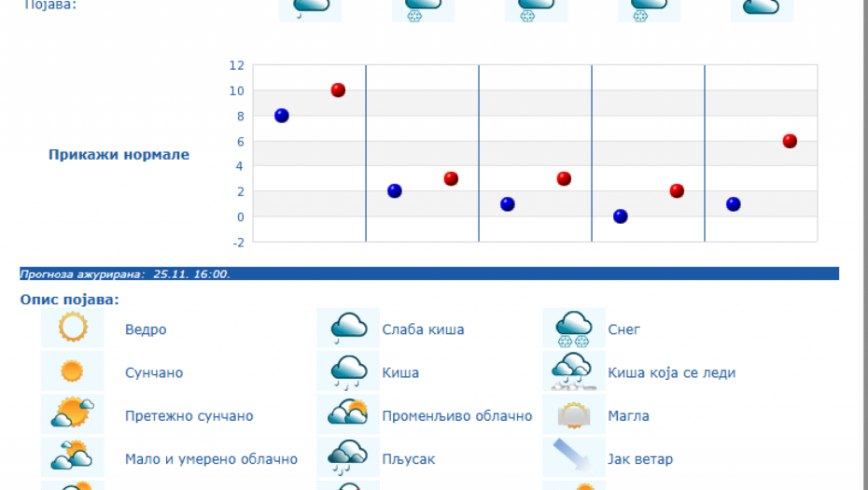Click the Прогноза ажурирана status bar

[x=428, y=273]
